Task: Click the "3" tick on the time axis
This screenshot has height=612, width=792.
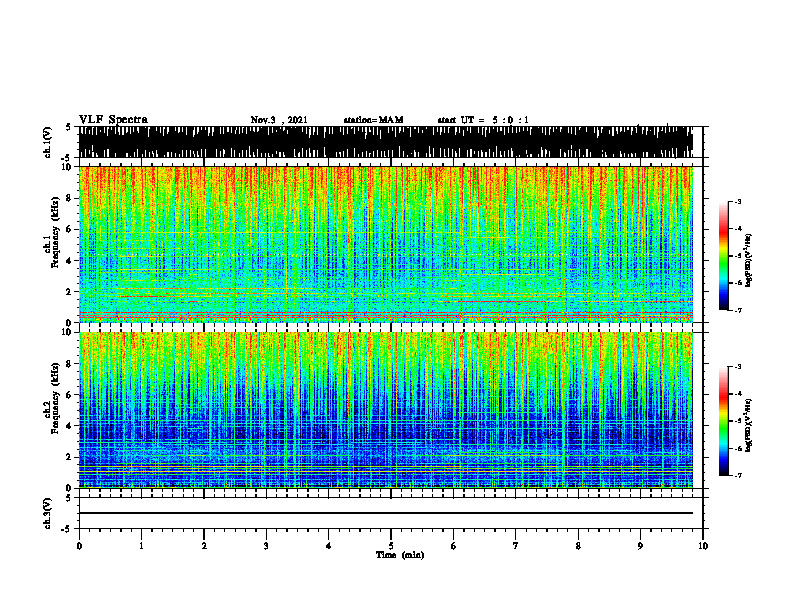Action: point(266,546)
